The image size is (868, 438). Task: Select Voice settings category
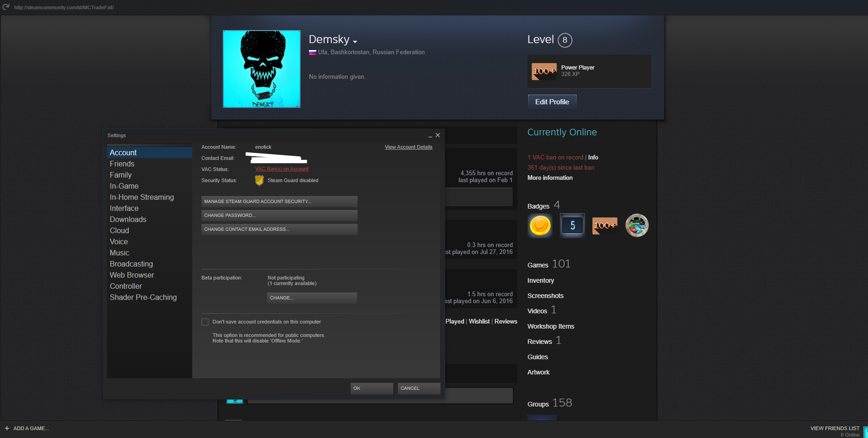pyautogui.click(x=150, y=241)
